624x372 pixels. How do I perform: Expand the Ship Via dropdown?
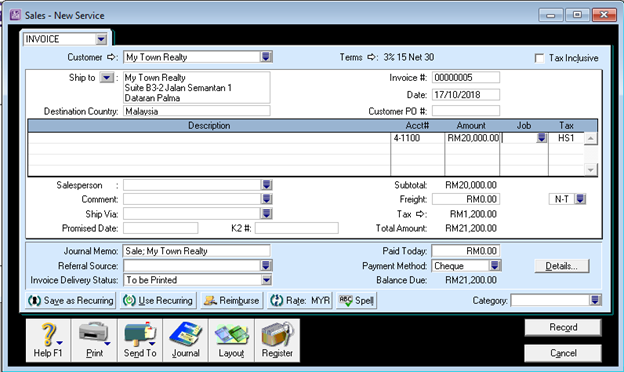pyautogui.click(x=267, y=214)
